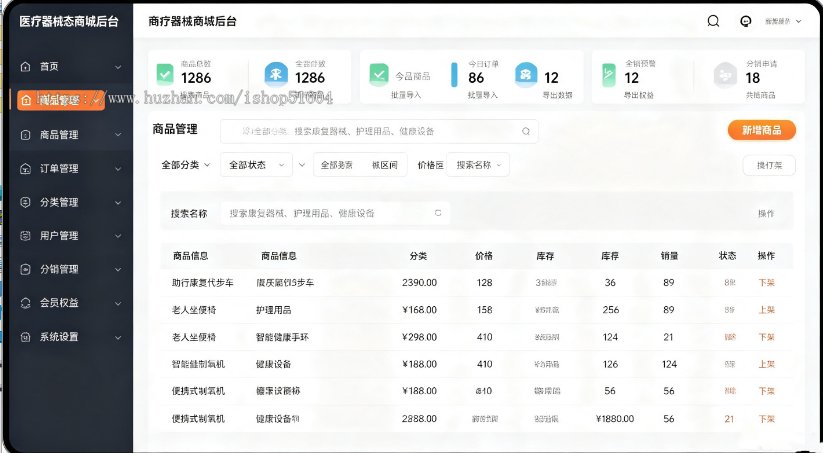The image size is (823, 453).
Task: Click the 2390.00 cell
Action: pos(419,282)
